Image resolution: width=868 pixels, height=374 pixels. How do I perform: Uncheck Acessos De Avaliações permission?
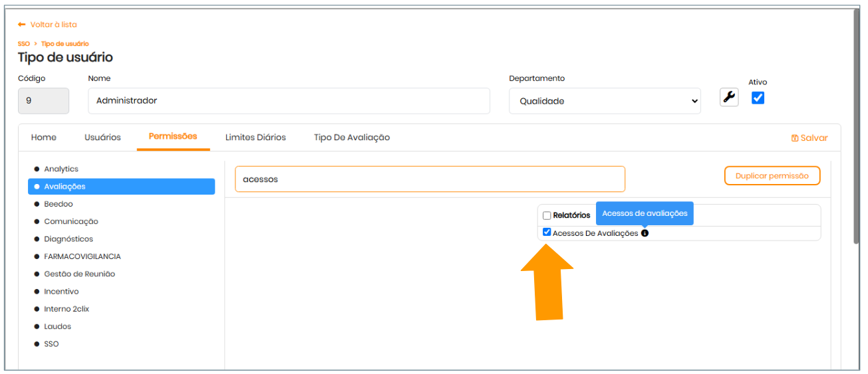547,233
